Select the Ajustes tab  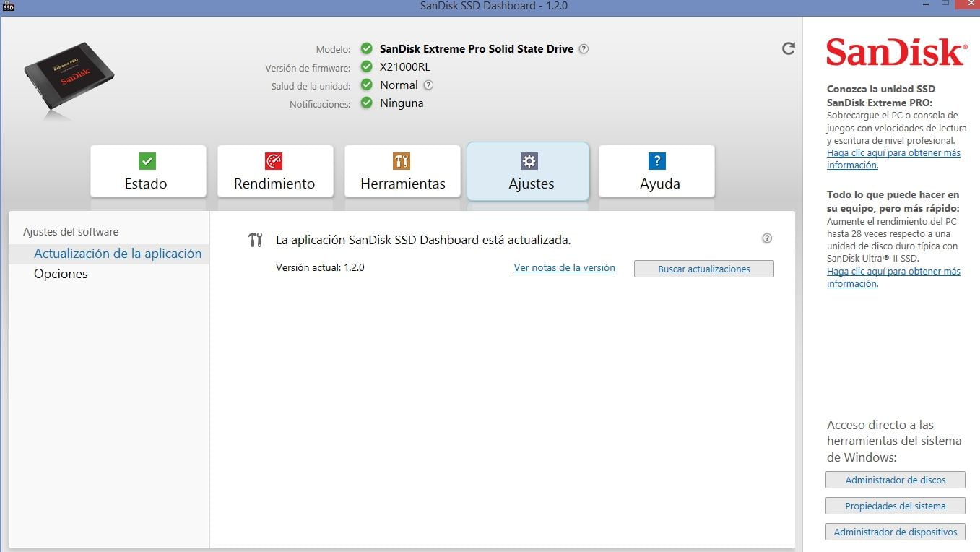[x=528, y=171]
